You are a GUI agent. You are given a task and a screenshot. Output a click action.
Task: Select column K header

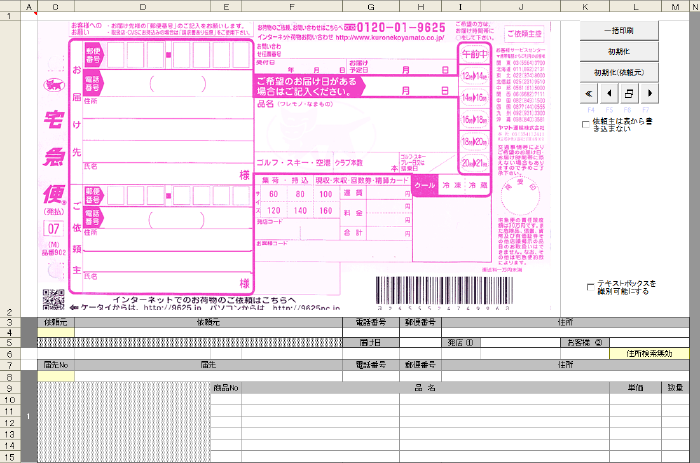[585, 6]
